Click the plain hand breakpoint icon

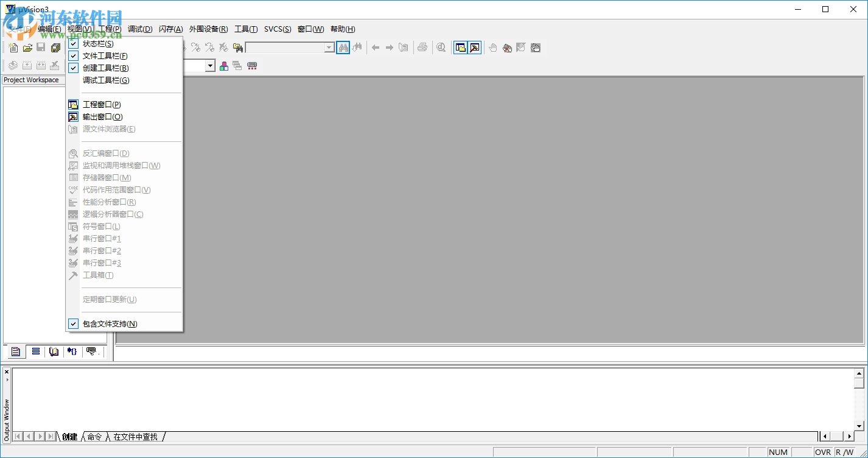[x=493, y=48]
